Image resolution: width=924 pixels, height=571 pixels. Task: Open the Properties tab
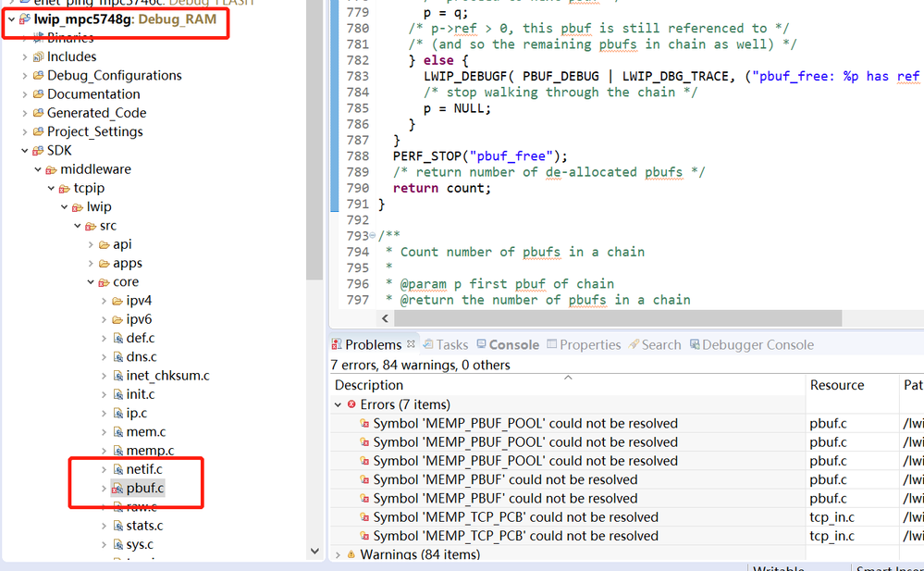coord(584,344)
